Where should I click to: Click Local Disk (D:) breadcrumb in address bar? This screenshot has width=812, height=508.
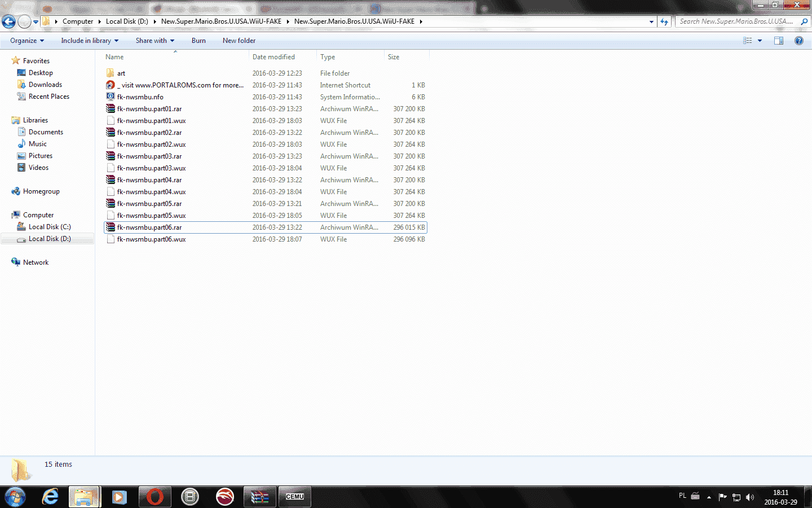click(x=127, y=21)
